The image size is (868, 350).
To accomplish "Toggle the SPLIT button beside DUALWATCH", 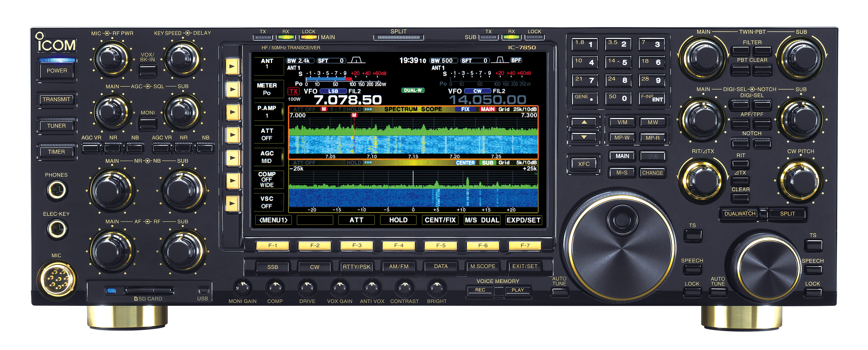I will click(787, 214).
